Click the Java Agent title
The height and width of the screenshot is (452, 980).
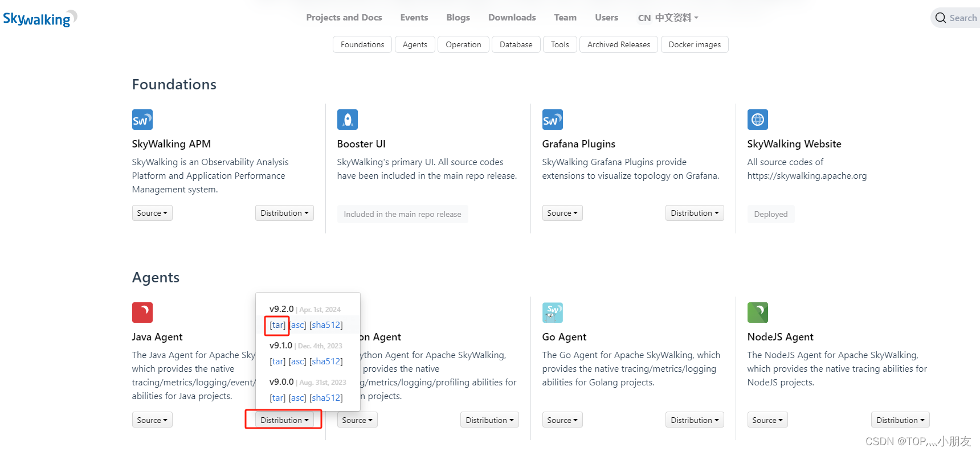tap(157, 337)
